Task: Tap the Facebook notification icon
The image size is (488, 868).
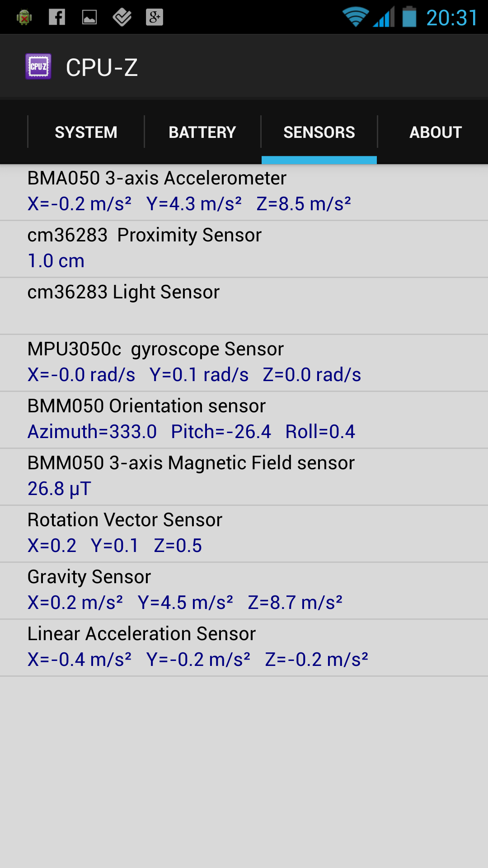Action: coord(57,17)
